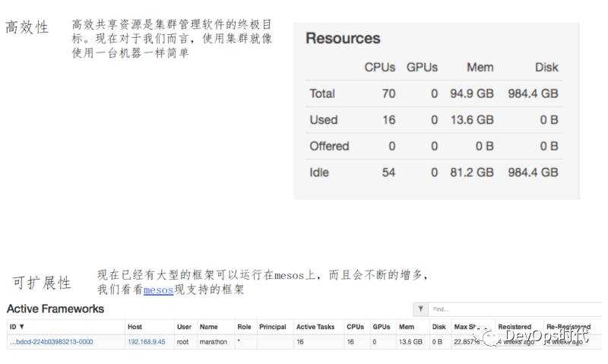Click the filter funnel icon
Viewport: 608px width, 364px height.
pos(420,310)
